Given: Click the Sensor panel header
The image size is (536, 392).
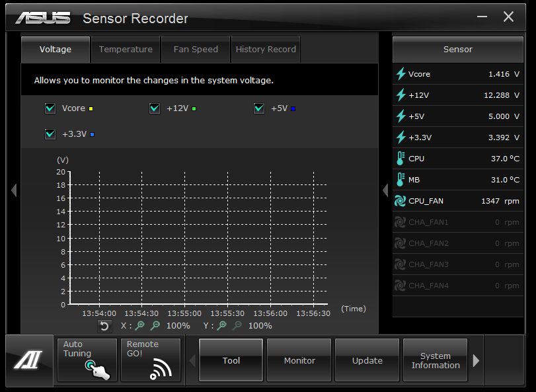Looking at the screenshot, I should coord(458,49).
